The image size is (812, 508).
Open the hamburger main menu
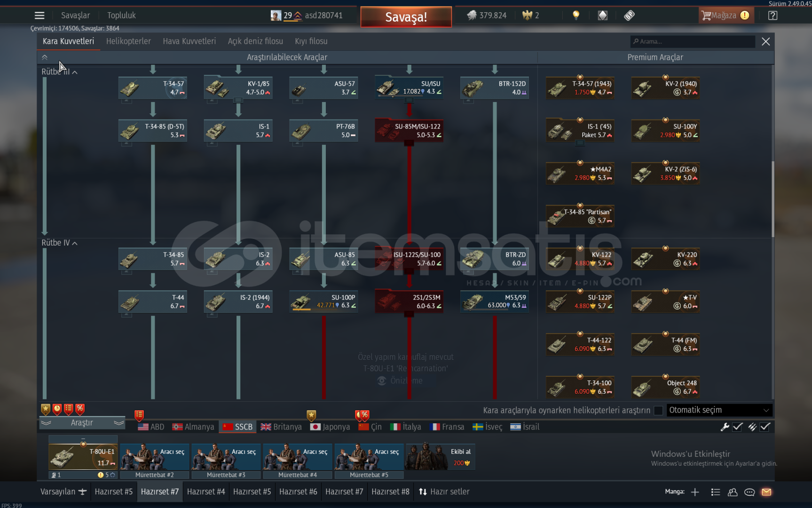pos(39,16)
